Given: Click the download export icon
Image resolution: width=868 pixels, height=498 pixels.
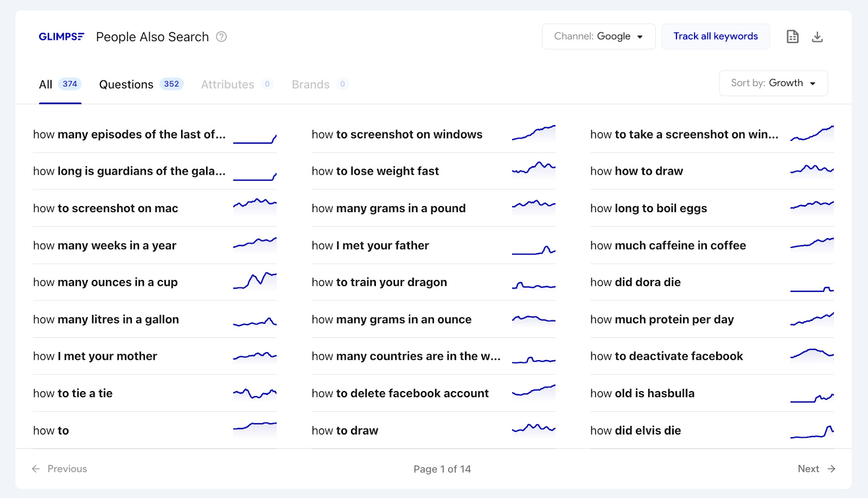Looking at the screenshot, I should tap(818, 36).
